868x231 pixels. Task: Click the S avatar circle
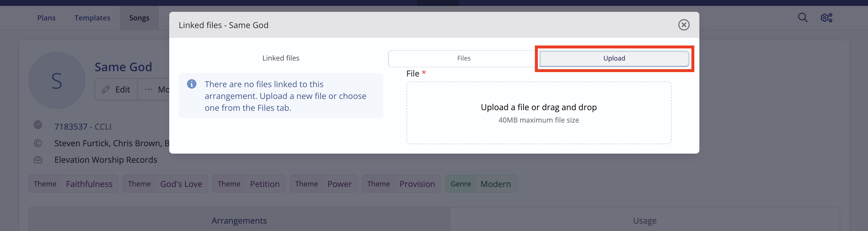(57, 80)
